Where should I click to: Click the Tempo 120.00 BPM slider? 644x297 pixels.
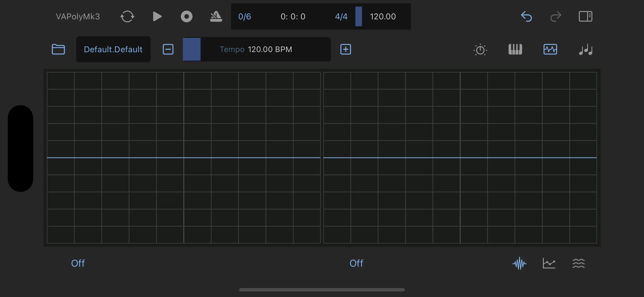click(x=257, y=49)
